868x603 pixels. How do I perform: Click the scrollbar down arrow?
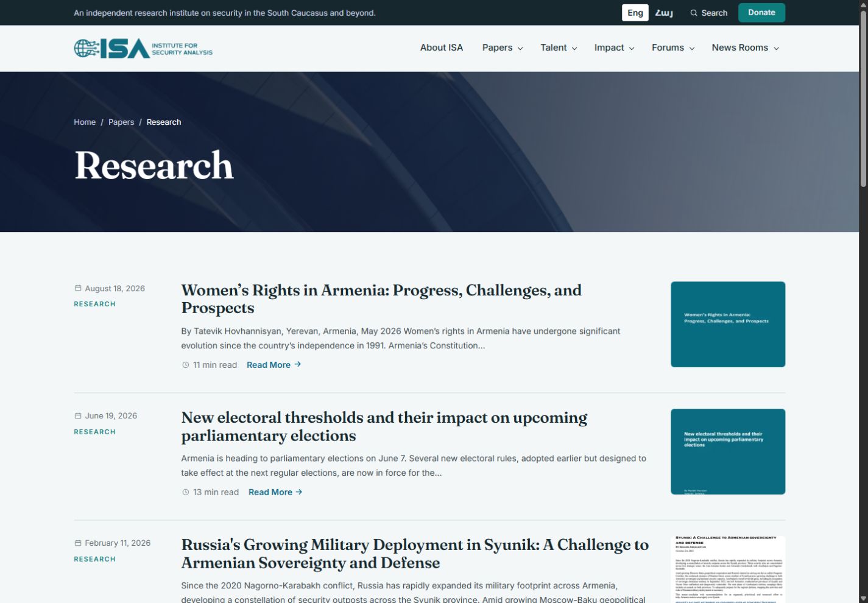point(863,598)
